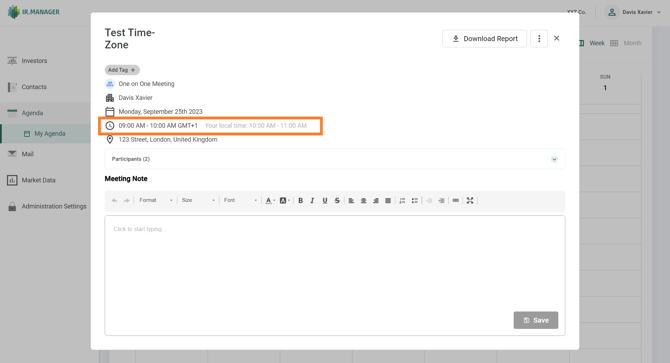Click '09:00 AM - 10:00 AM GMT+1' time text
This screenshot has height=363, width=670.
[158, 126]
